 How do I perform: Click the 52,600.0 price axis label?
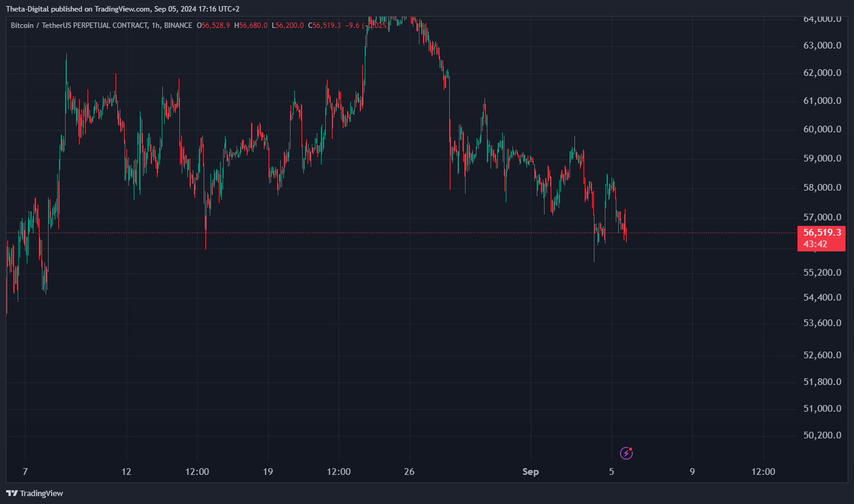[822, 355]
